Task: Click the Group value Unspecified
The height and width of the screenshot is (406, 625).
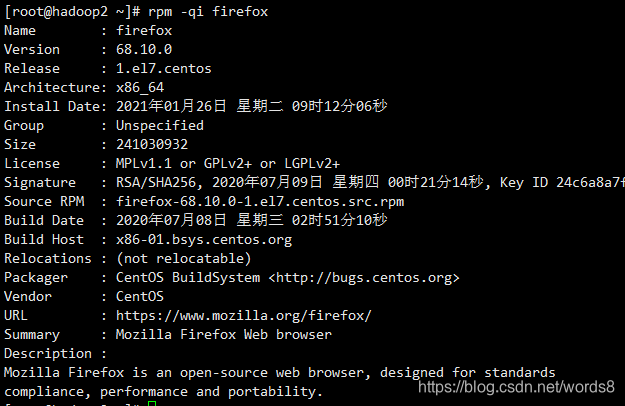Action: [160, 125]
